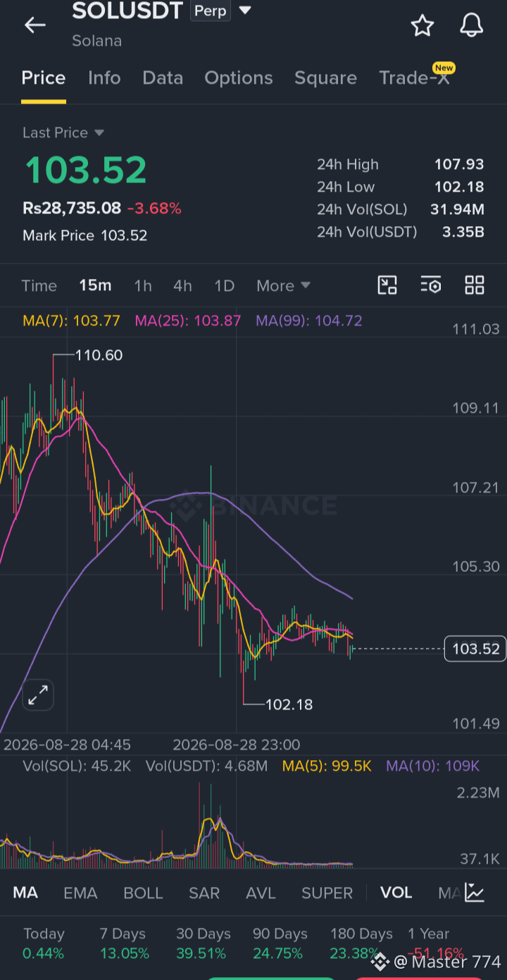
Task: Go back with the left arrow icon
Action: (x=35, y=25)
